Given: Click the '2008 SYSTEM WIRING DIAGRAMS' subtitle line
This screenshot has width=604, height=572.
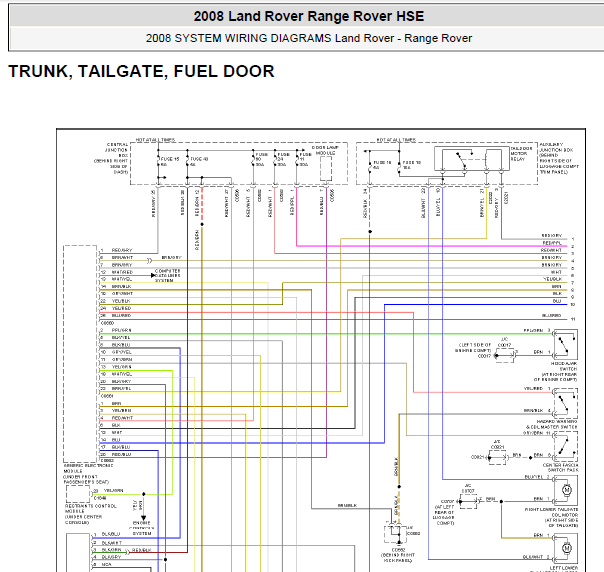Looking at the screenshot, I should tap(309, 39).
